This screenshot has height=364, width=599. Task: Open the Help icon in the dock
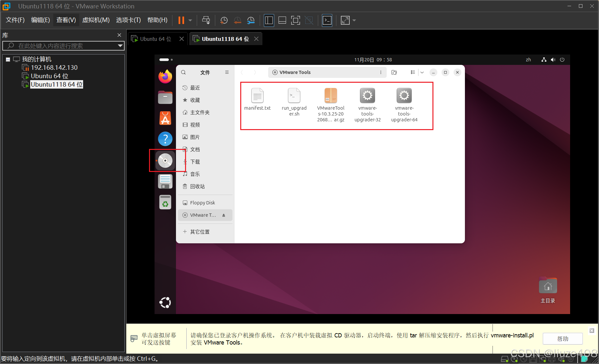pyautogui.click(x=165, y=139)
